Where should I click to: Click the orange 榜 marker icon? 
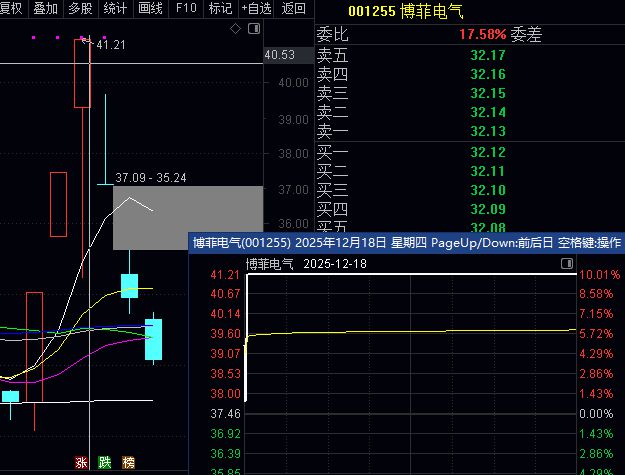click(128, 462)
